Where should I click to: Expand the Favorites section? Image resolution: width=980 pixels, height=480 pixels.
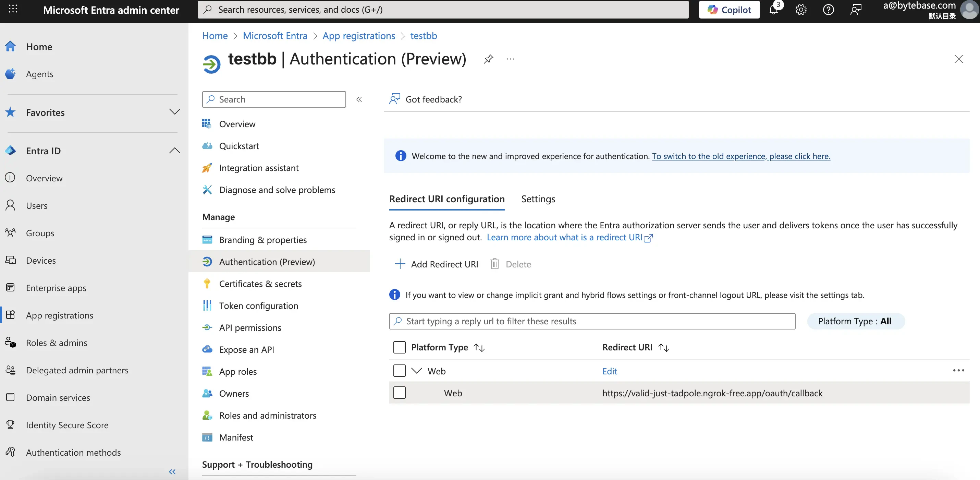(174, 112)
